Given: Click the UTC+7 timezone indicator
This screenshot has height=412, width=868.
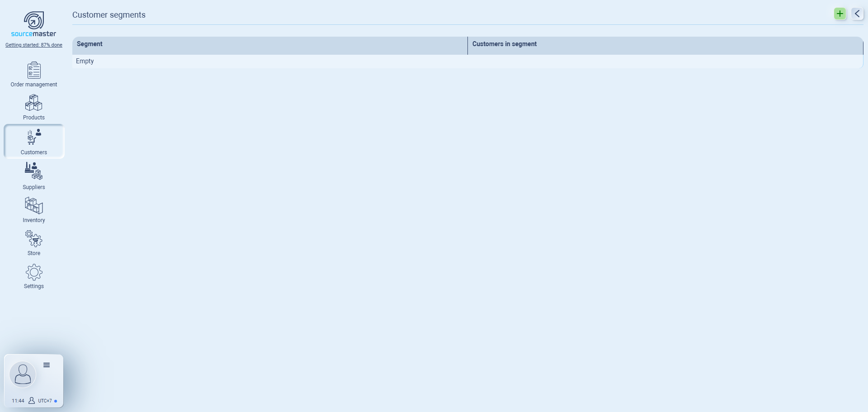Looking at the screenshot, I should (x=45, y=401).
